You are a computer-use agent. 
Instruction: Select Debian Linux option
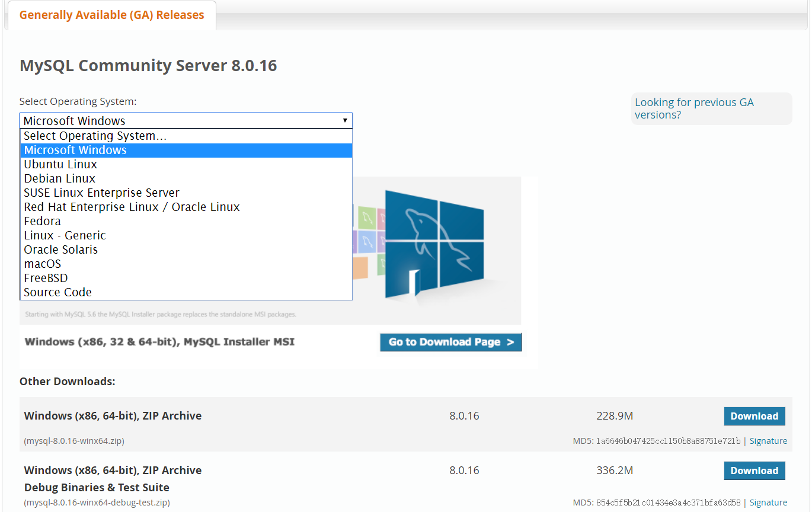tap(186, 178)
